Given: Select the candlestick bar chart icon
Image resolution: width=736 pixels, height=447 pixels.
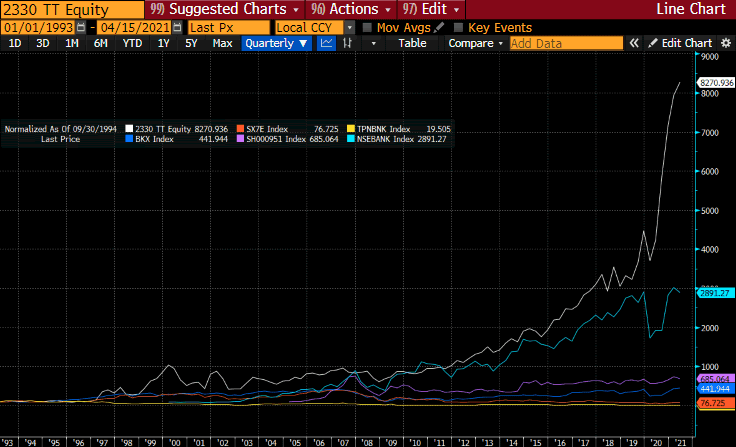Looking at the screenshot, I should (x=347, y=43).
